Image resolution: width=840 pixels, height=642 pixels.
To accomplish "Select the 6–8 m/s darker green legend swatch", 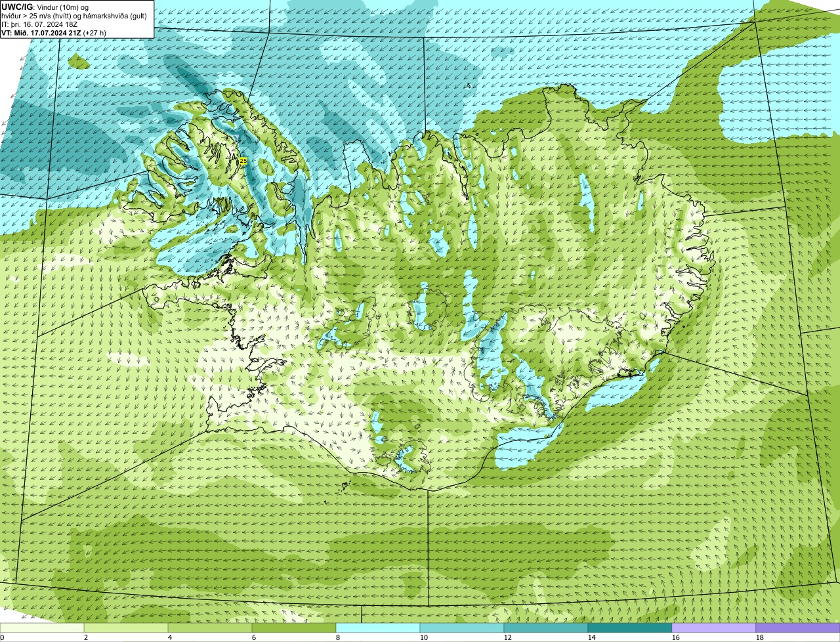I will click(294, 628).
